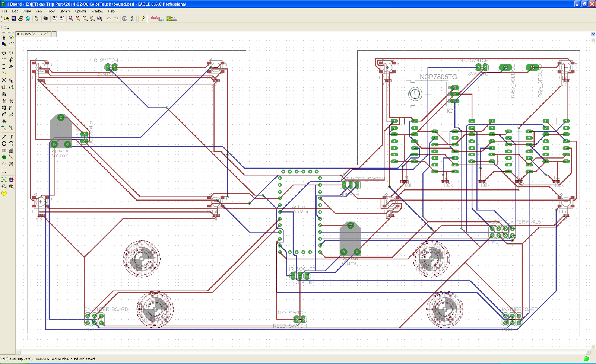
Task: Open the Run ULP dropdown
Action: click(62, 19)
